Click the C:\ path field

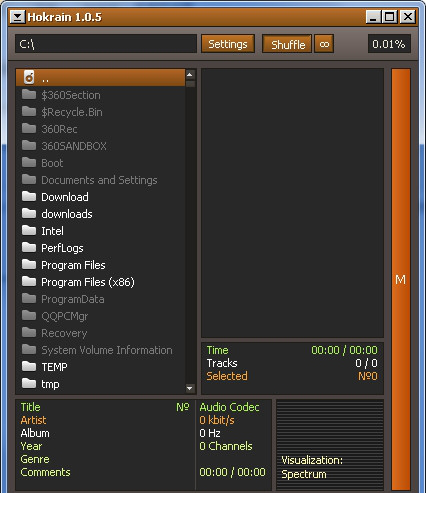[106, 44]
